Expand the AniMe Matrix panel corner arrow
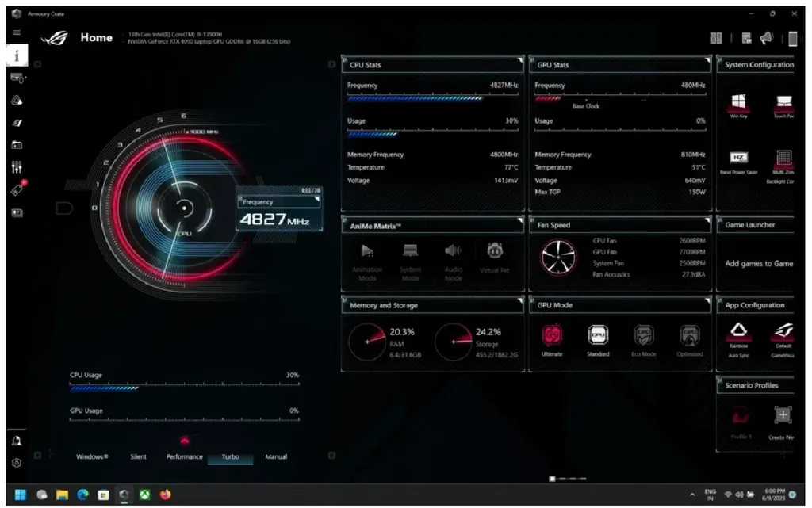Image resolution: width=812 pixels, height=508 pixels. coord(519,221)
